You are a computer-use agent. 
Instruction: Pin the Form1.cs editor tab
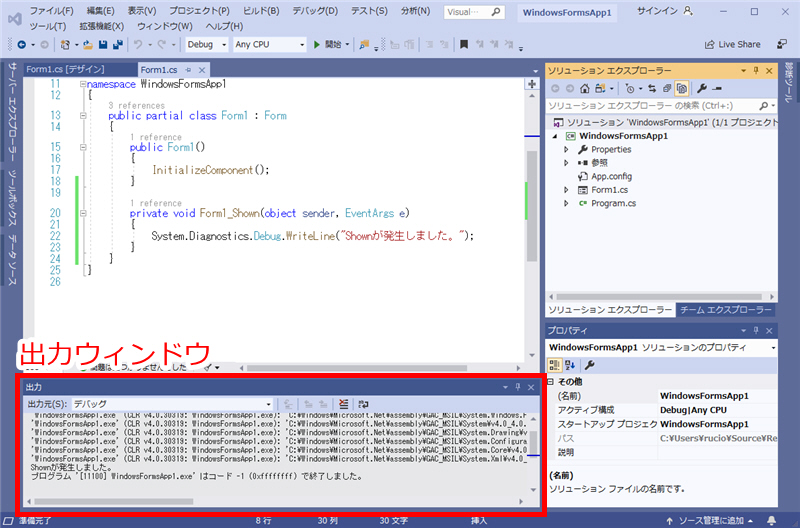[188, 70]
